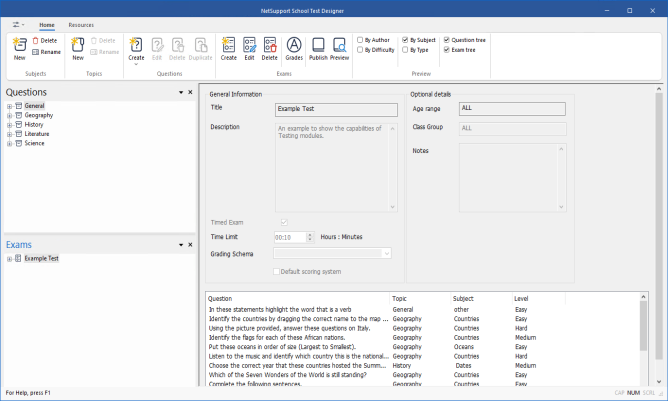Select the Literature tree item
668x401 pixels.
point(37,134)
